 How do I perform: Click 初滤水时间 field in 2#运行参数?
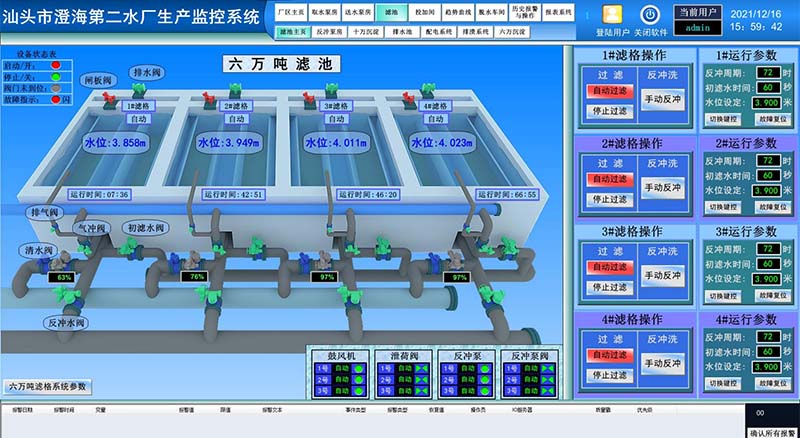(768, 176)
